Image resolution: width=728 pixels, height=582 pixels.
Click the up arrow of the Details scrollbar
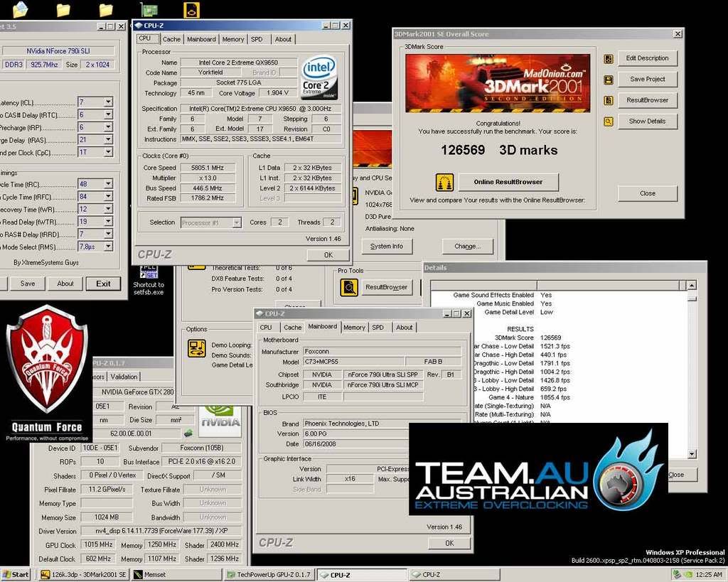click(692, 286)
